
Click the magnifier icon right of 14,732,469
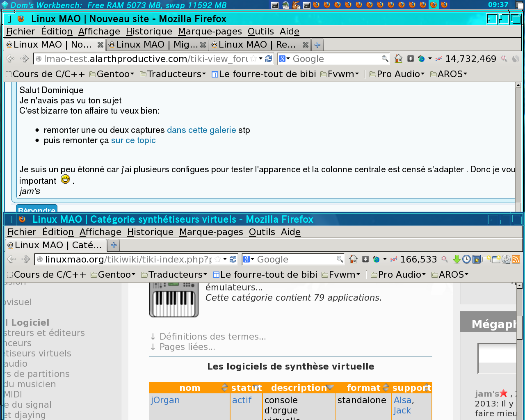504,59
